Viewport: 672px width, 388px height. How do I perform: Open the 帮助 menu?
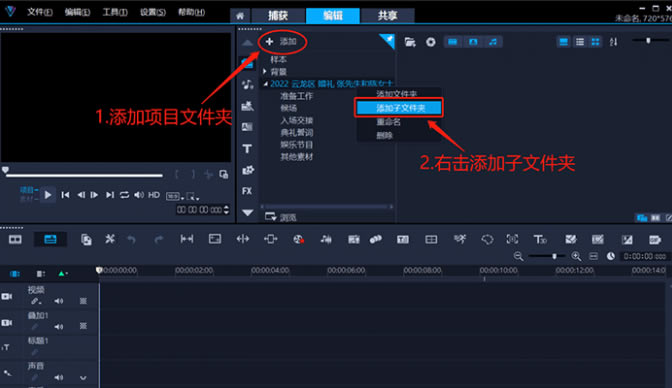(191, 12)
